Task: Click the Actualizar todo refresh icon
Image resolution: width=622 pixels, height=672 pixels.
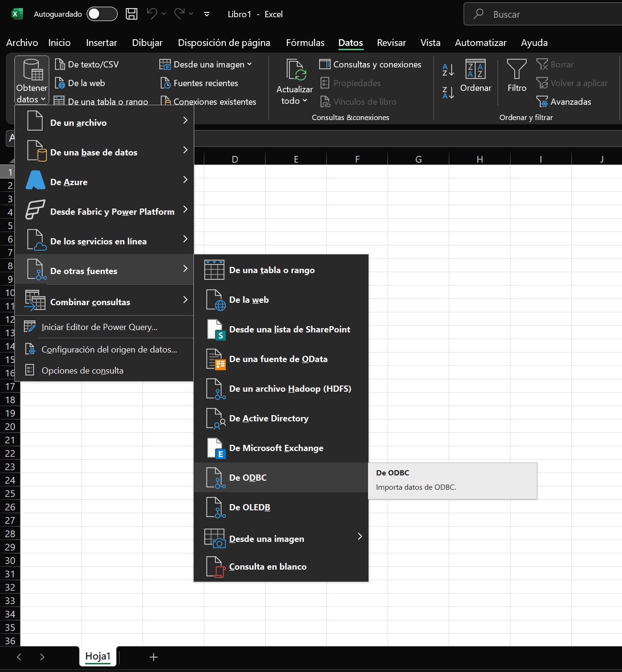Action: pos(295,71)
